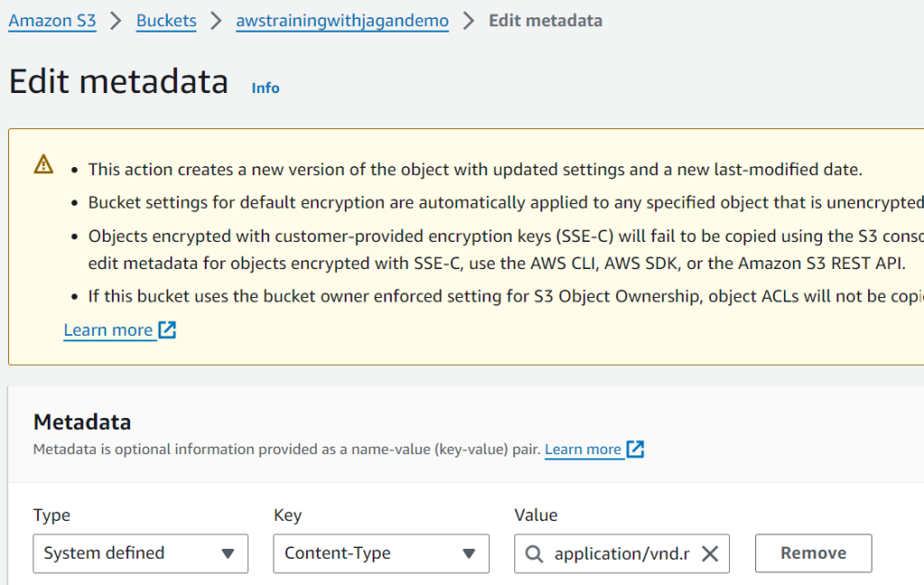Navigate to Buckets via the breadcrumb
The height and width of the screenshot is (585, 924).
pyautogui.click(x=166, y=21)
